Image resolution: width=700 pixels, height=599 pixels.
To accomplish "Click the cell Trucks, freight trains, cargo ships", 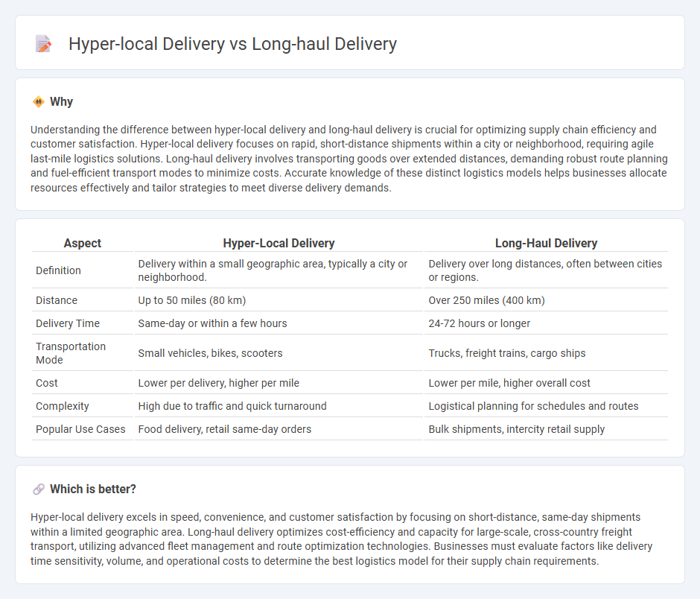I will point(546,353).
